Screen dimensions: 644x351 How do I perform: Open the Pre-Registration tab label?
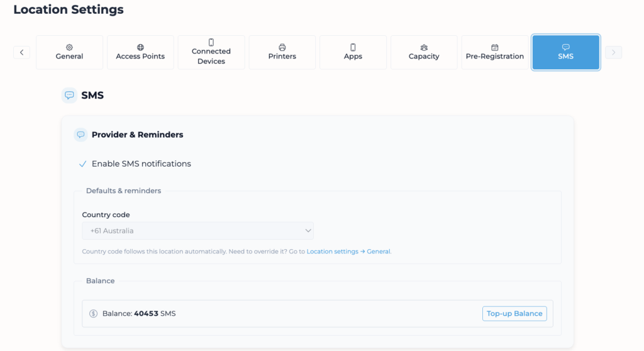click(x=495, y=57)
